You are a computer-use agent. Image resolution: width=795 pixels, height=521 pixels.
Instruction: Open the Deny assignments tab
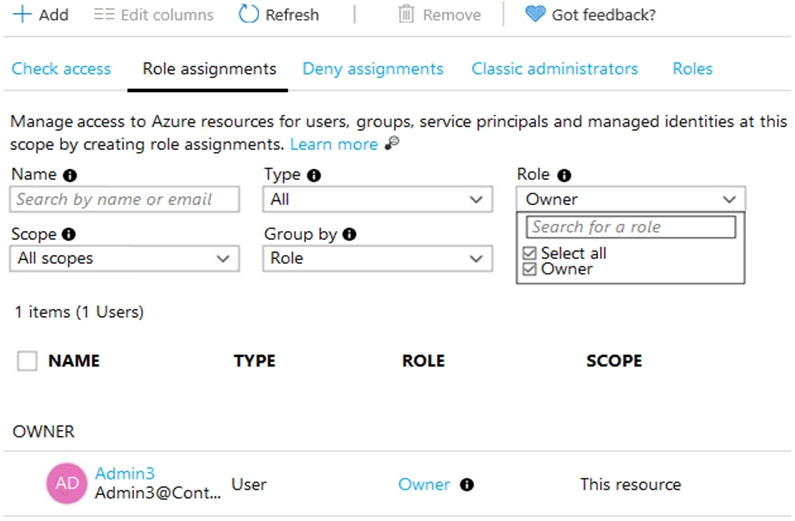click(x=373, y=68)
